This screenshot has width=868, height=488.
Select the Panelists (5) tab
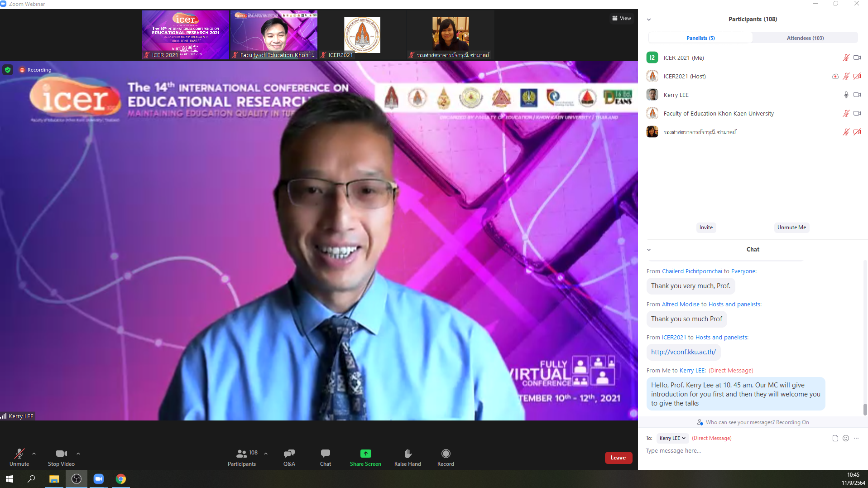pyautogui.click(x=700, y=38)
